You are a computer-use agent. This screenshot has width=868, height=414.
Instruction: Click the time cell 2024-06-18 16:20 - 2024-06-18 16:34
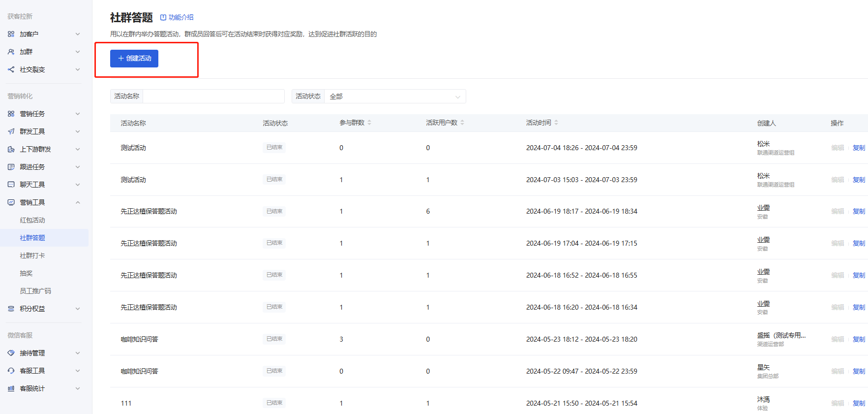pyautogui.click(x=582, y=307)
